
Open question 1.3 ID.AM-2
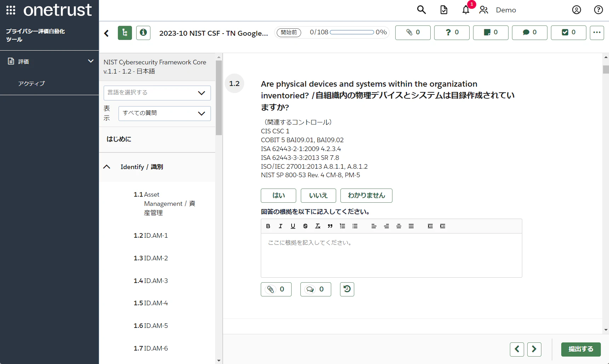tap(151, 258)
